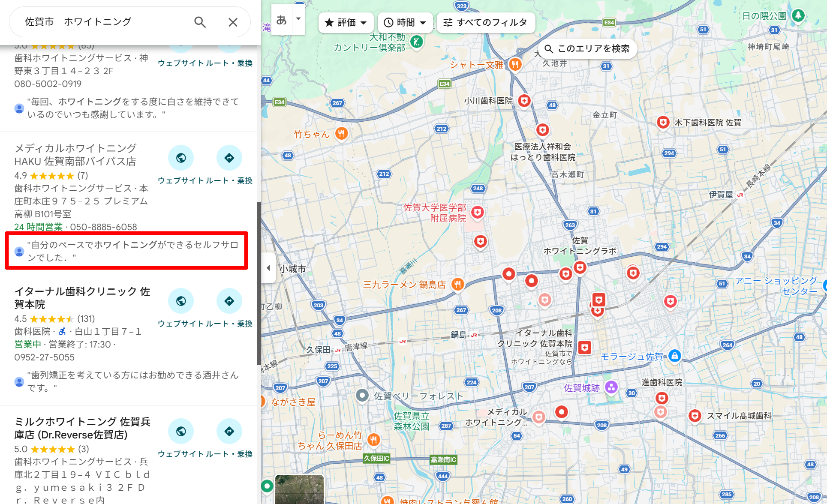The image size is (827, 504).
Task: Click the らーめん竹ちゃん 久保田店 pin
Action: (x=373, y=440)
